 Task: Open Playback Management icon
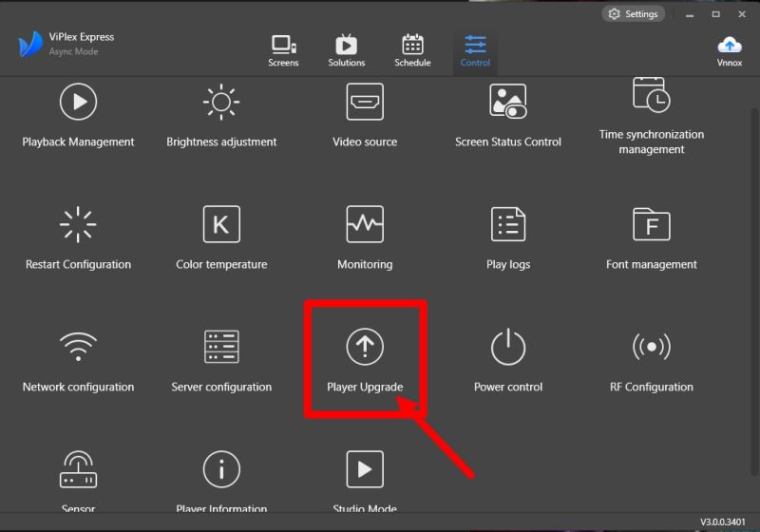coord(78,102)
